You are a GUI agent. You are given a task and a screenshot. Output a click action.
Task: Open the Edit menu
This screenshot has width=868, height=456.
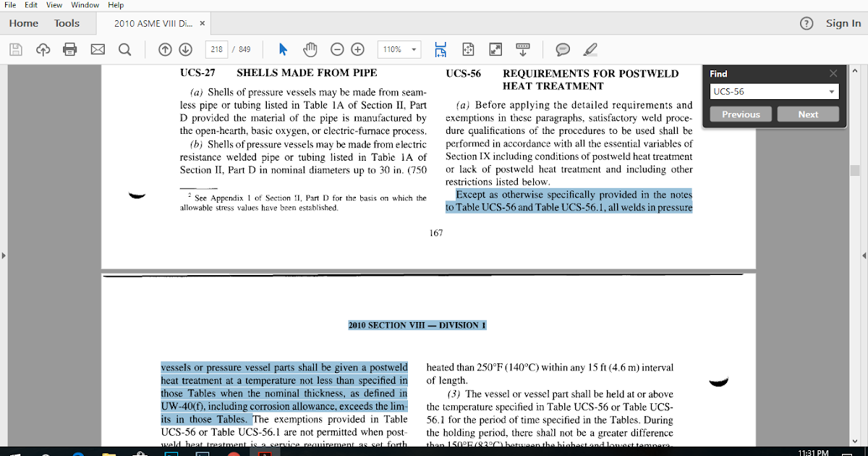(31, 5)
